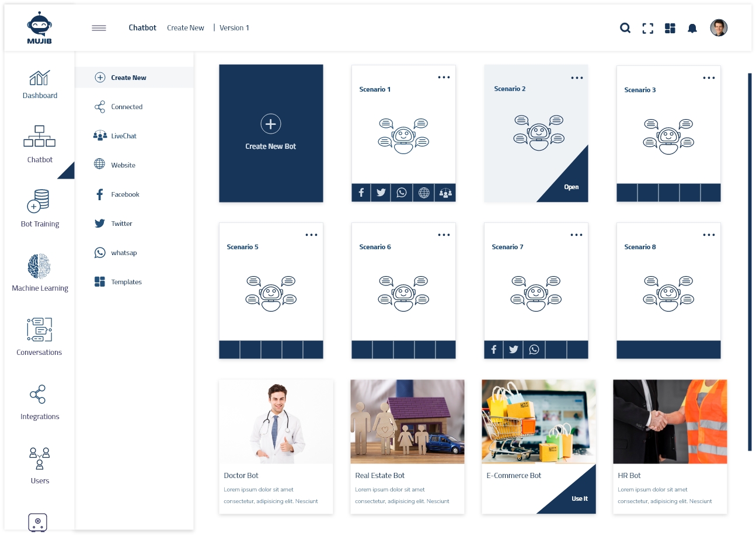Screen dimensions: 756x537
Task: Click the Scenario 8 title text
Action: tap(640, 247)
